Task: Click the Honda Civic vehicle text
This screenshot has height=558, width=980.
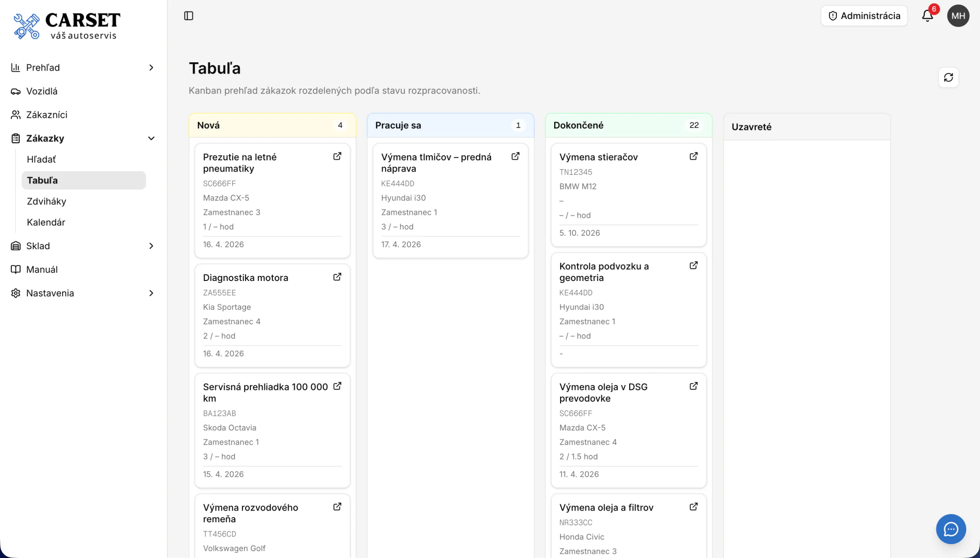Action: [582, 537]
